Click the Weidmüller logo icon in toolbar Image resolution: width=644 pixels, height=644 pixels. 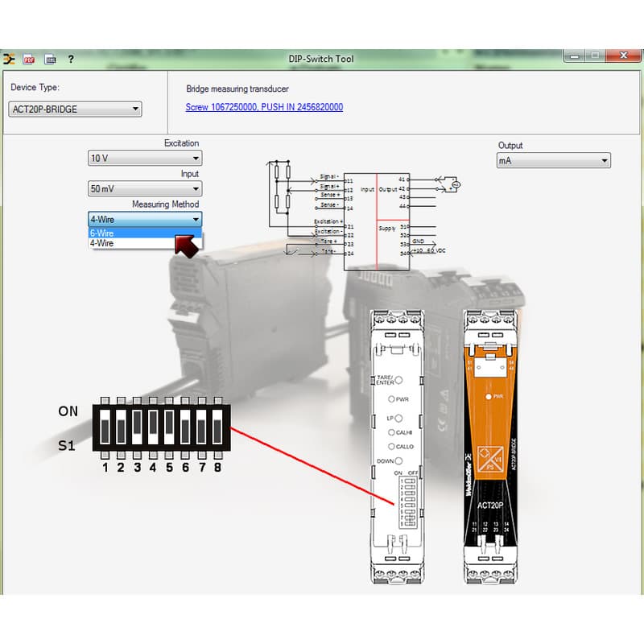(9, 59)
